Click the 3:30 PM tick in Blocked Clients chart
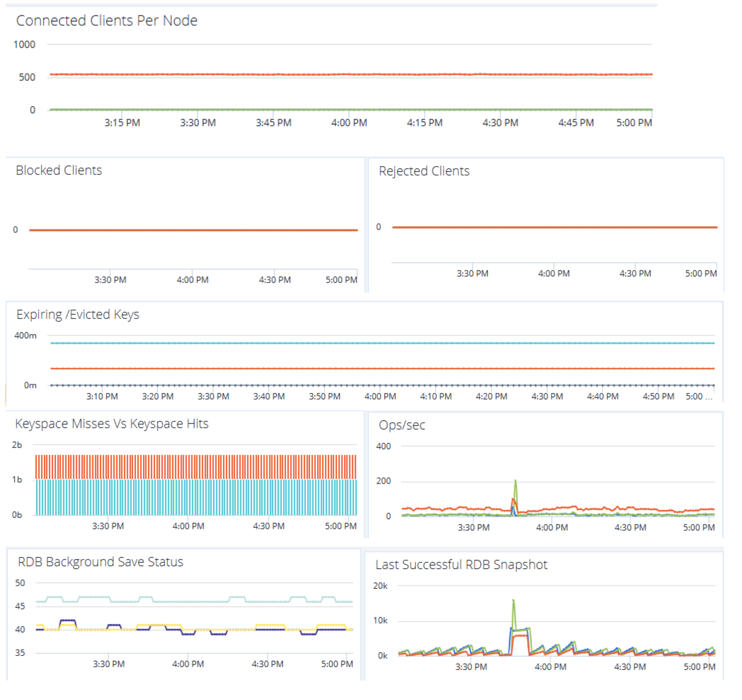 110,280
